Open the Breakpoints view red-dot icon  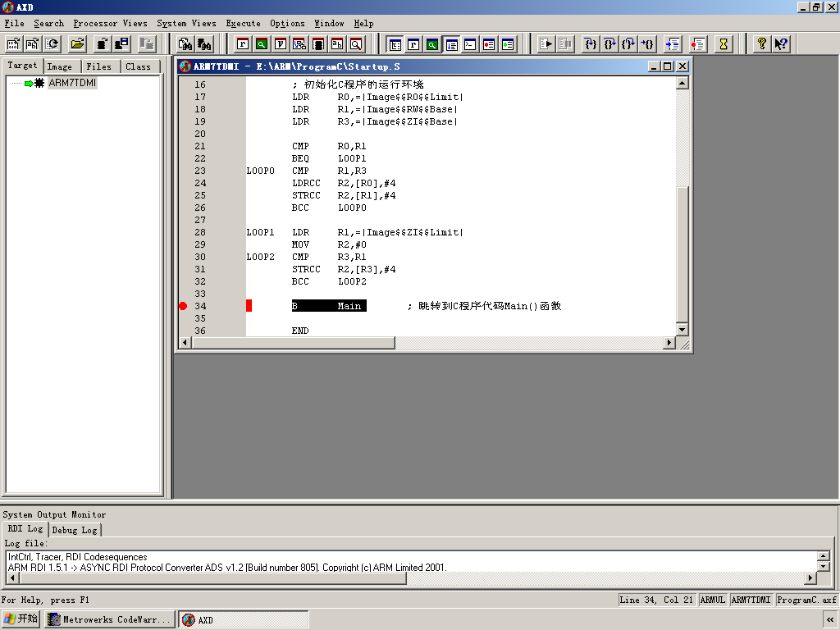489,44
